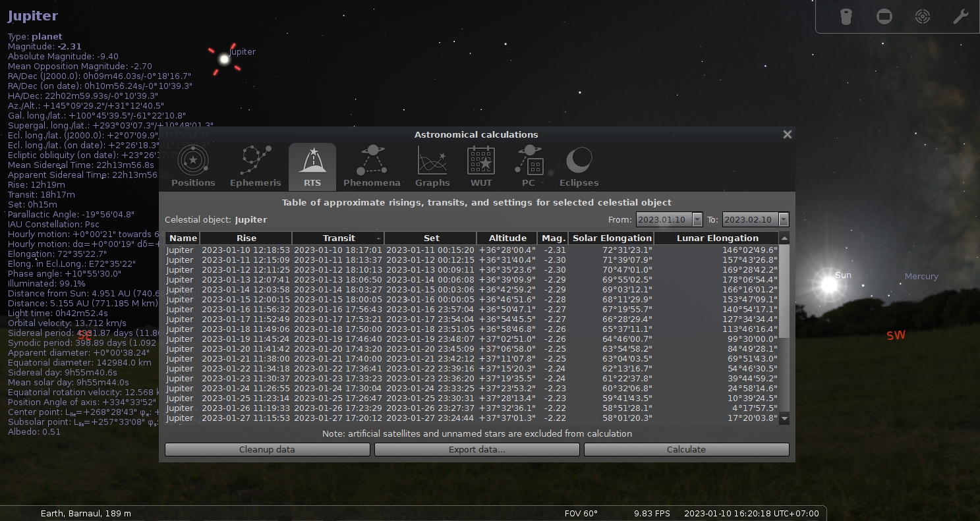Click the table scrollbar down arrow
The image size is (980, 521).
pyautogui.click(x=784, y=418)
